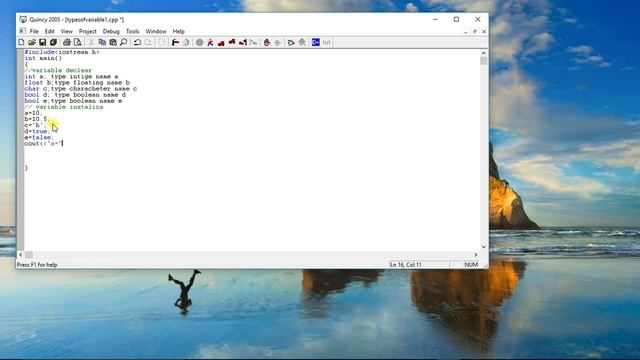Click the horizontal scrollbar thumb
Image resolution: width=640 pixels, height=360 pixels.
click(x=29, y=255)
